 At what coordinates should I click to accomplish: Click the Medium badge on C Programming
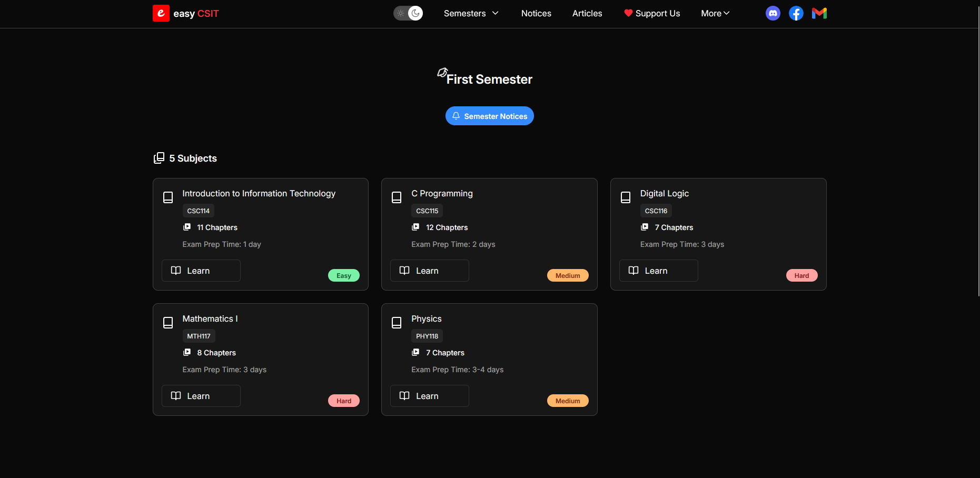pyautogui.click(x=568, y=275)
